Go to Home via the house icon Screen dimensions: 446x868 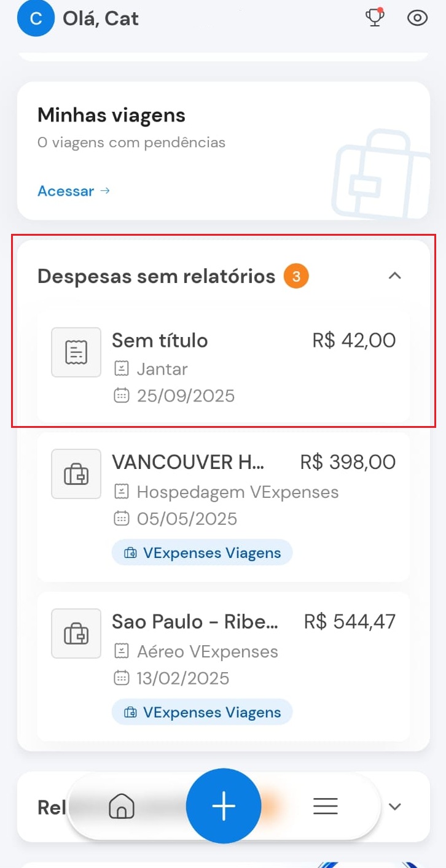coord(122,806)
